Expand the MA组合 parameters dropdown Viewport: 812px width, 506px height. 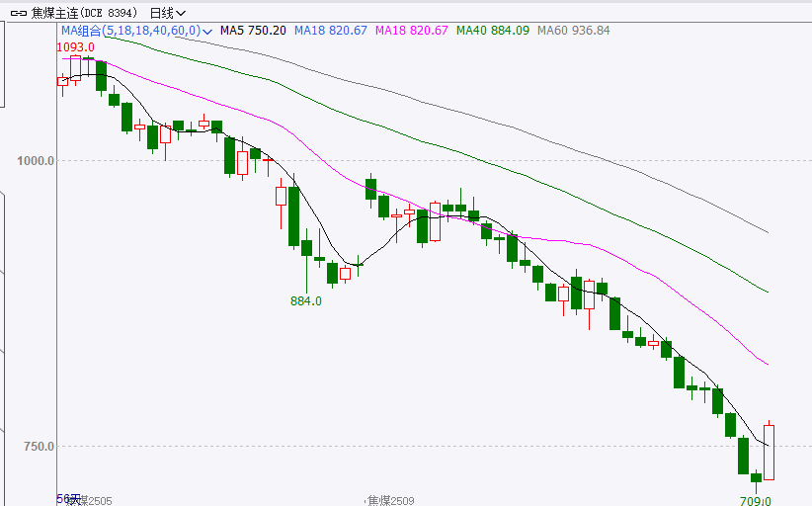click(207, 32)
